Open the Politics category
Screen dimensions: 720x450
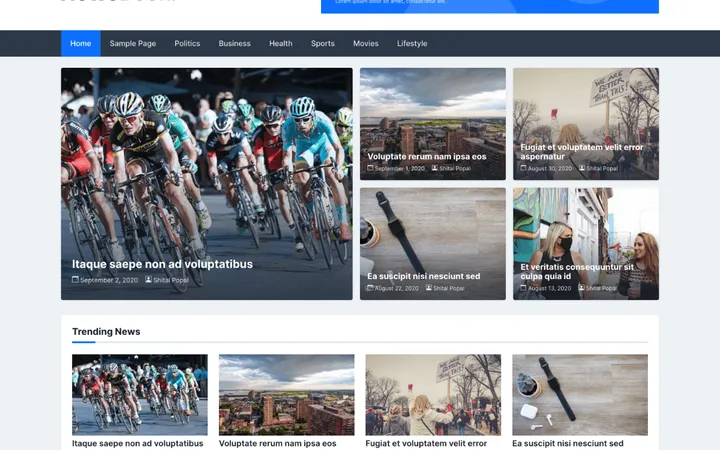(187, 44)
